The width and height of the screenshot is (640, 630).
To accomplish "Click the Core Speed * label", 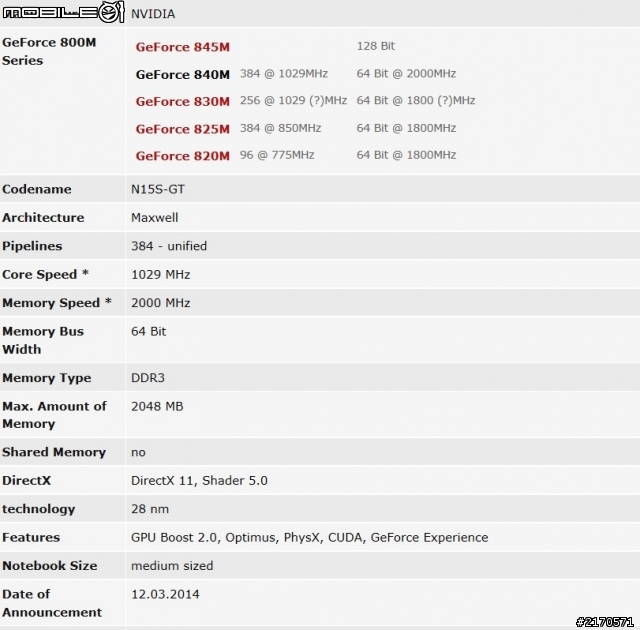I will pos(45,274).
